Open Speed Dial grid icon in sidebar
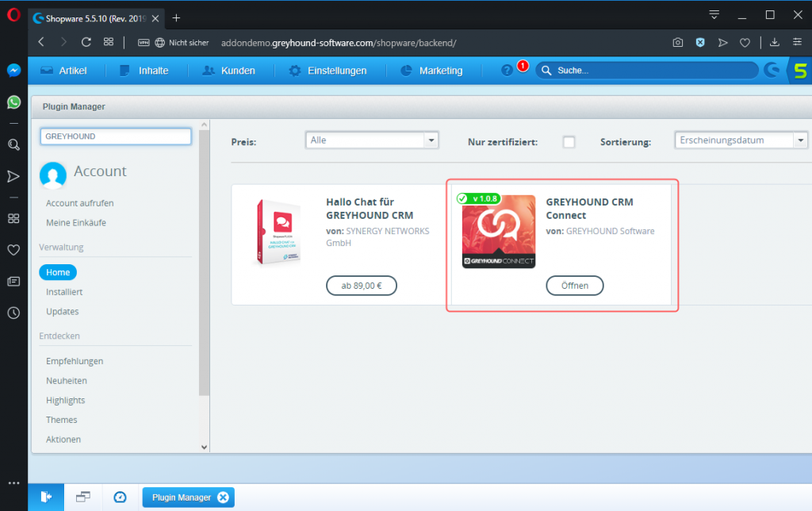The height and width of the screenshot is (511, 812). 14,218
